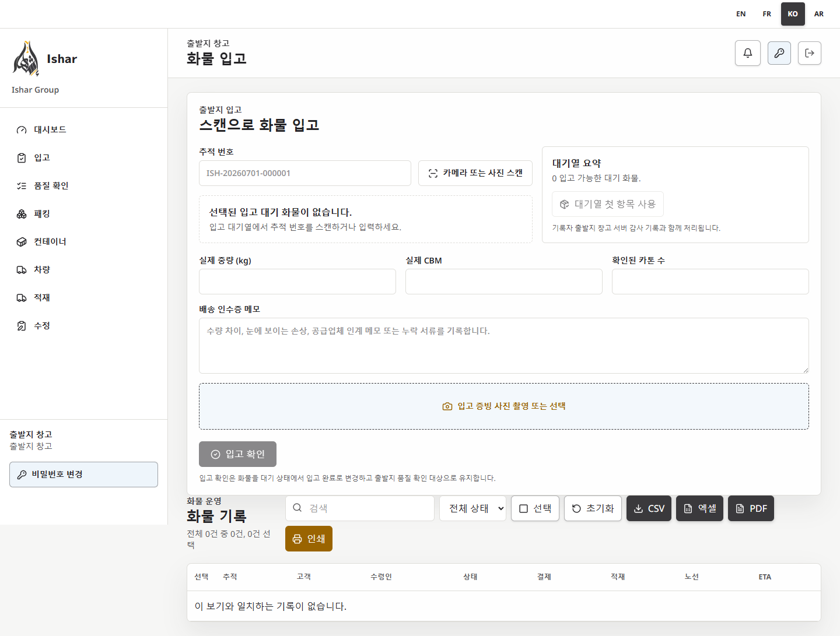
Task: Go to 품질 확인 page
Action: click(x=83, y=185)
